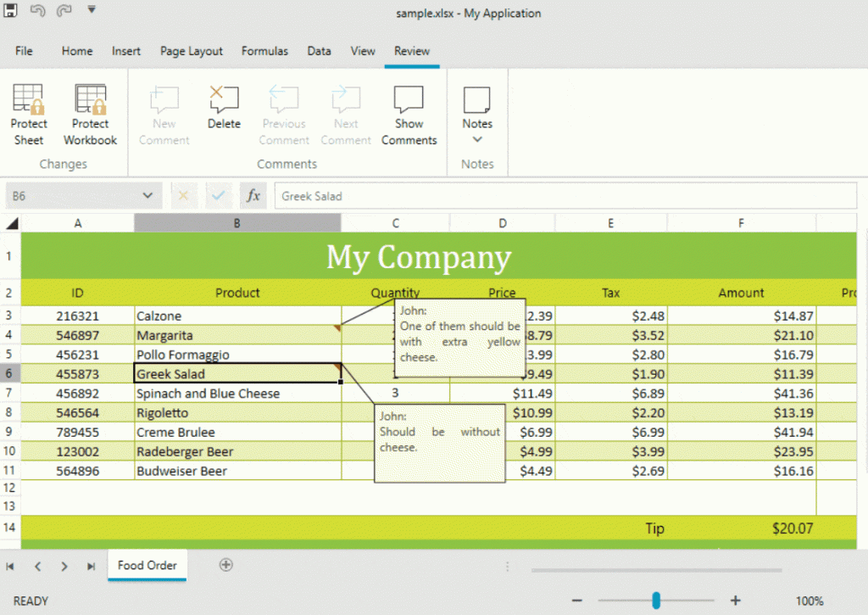Open the File menu
The width and height of the screenshot is (868, 615).
24,51
